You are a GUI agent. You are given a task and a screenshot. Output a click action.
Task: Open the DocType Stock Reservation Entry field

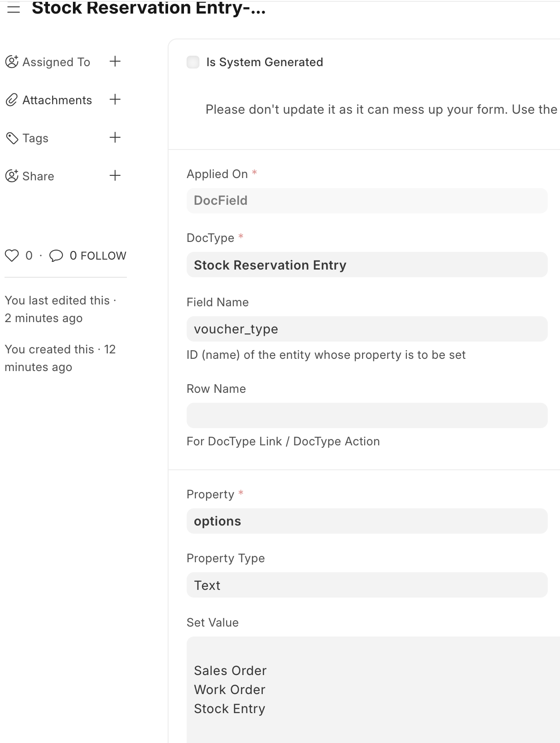coord(367,265)
